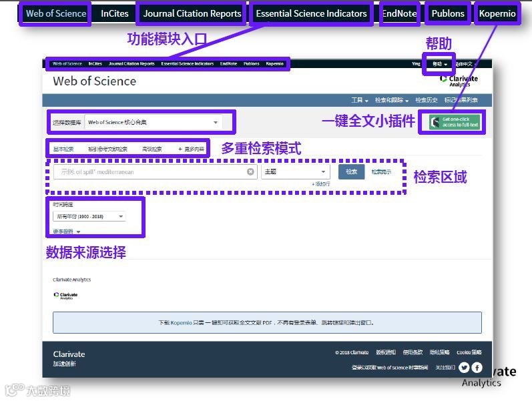Open the 工具 dropdown menu
The height and width of the screenshot is (401, 532).
point(360,100)
